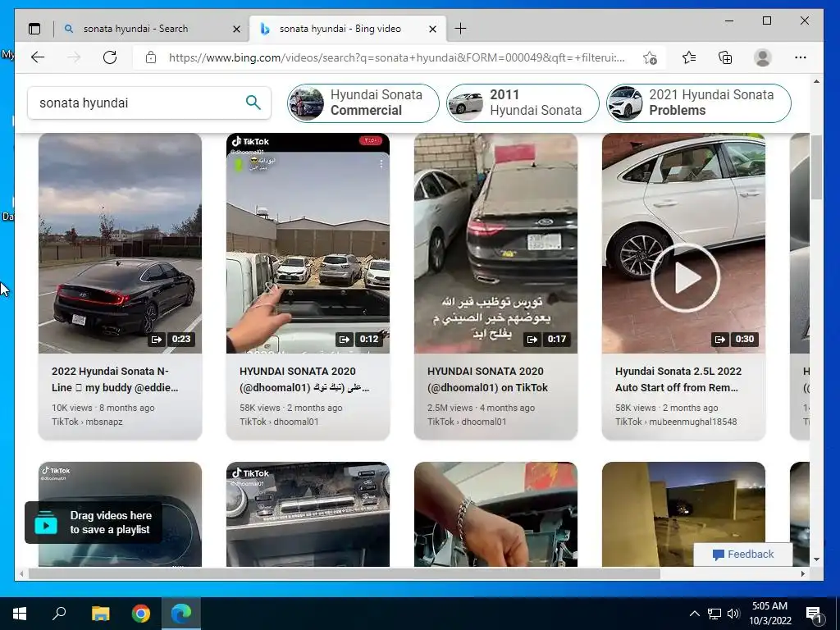Show hidden tray icons chevron
This screenshot has height=630, width=840.
tap(694, 614)
